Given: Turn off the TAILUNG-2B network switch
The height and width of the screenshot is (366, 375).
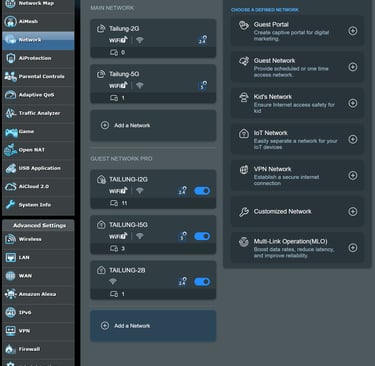Looking at the screenshot, I should pos(202,282).
